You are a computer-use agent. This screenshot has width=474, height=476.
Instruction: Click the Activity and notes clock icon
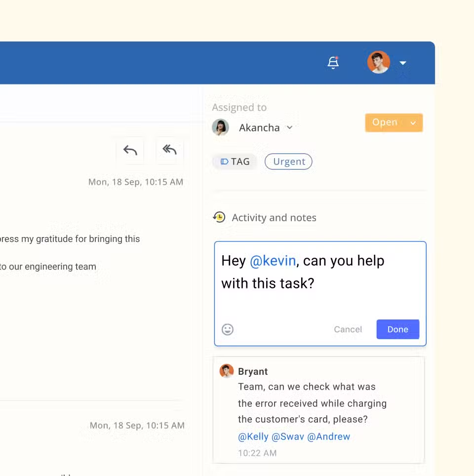tap(219, 217)
